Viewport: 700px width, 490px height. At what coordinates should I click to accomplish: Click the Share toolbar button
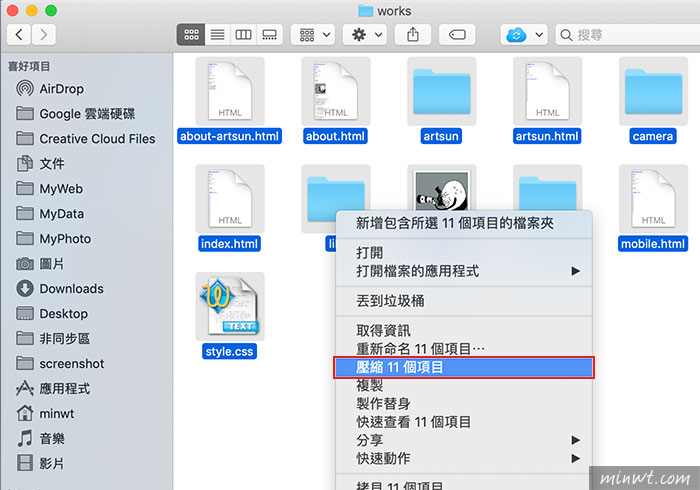413,34
